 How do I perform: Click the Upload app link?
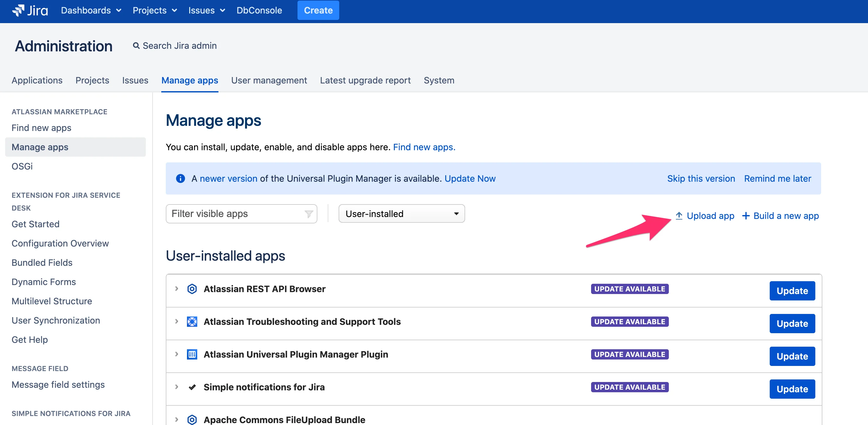[x=705, y=216]
